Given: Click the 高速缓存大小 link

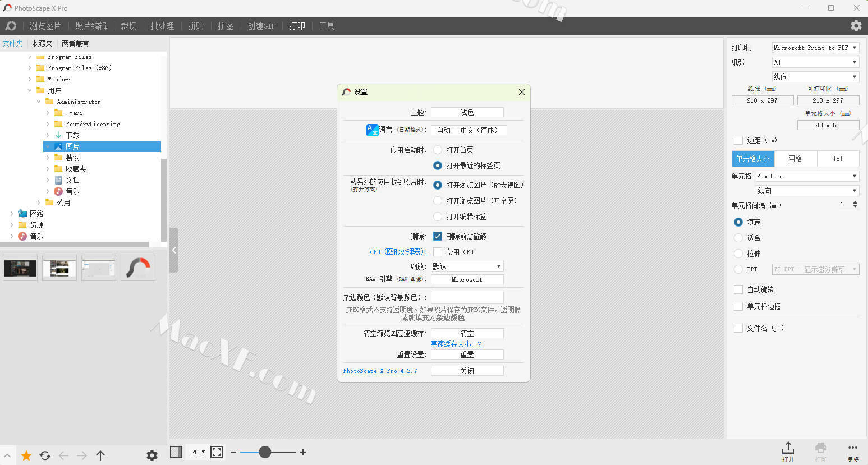Looking at the screenshot, I should (x=456, y=344).
